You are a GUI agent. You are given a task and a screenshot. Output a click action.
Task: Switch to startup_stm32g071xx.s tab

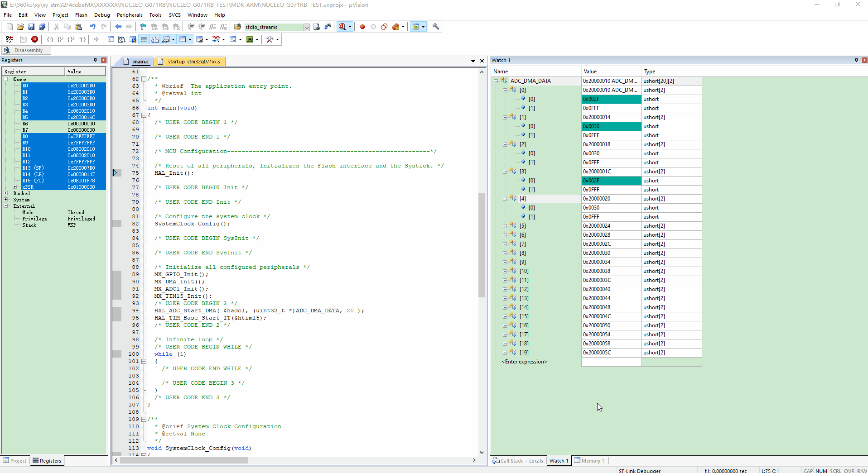click(x=190, y=62)
